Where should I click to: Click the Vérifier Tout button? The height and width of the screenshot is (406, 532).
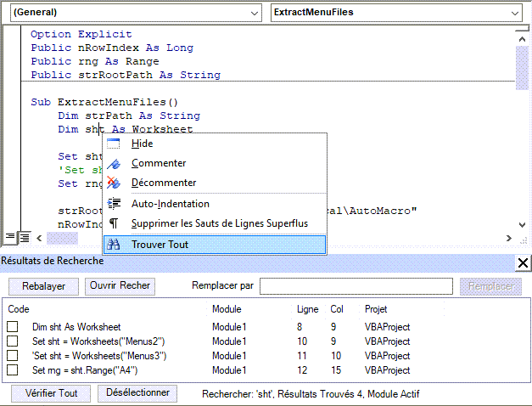coord(51,393)
